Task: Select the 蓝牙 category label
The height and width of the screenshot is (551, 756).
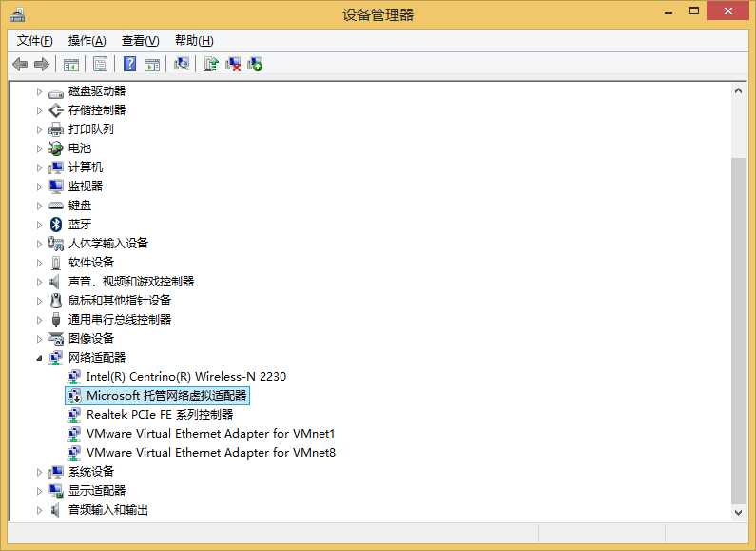Action: pos(80,225)
